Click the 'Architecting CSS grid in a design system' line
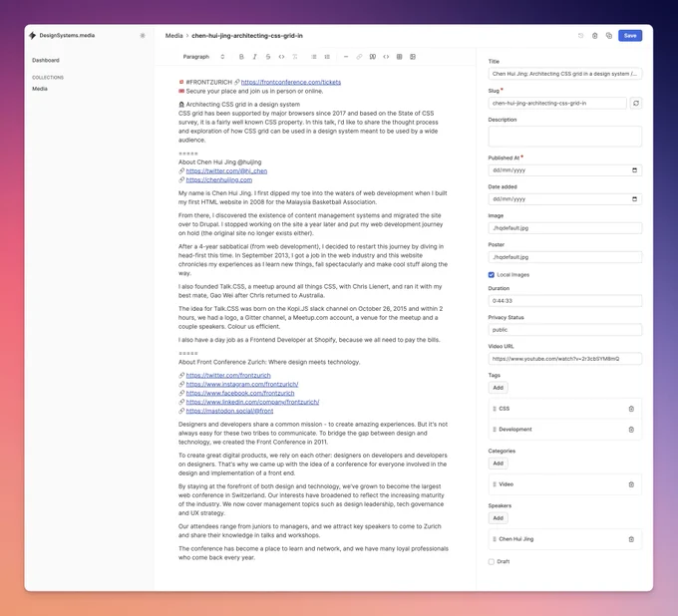 click(x=239, y=105)
